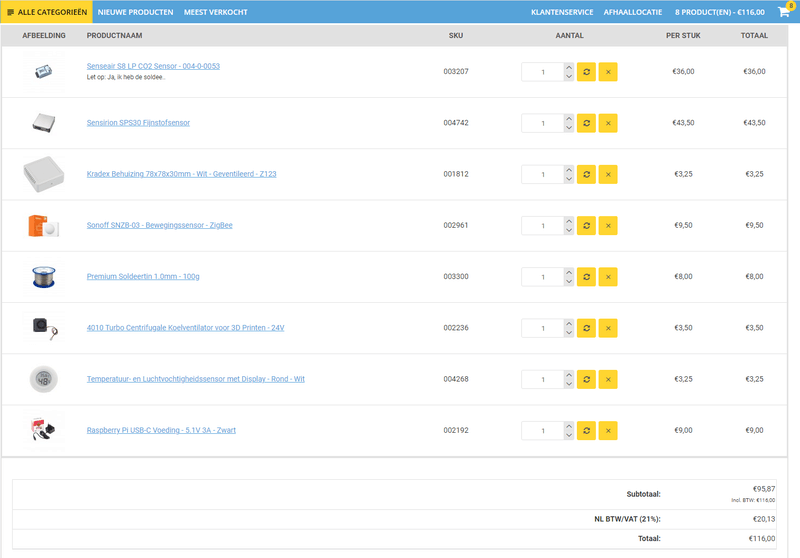Go to Meest Verkocht
The height and width of the screenshot is (558, 800).
pos(215,12)
